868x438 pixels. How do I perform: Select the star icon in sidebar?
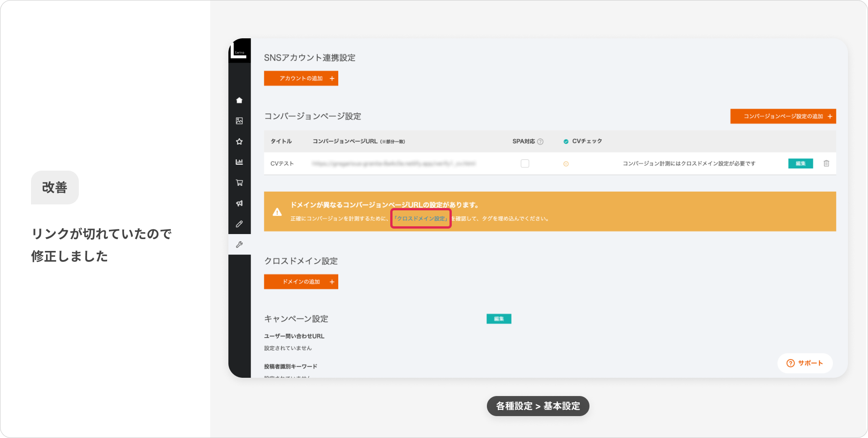click(x=239, y=141)
